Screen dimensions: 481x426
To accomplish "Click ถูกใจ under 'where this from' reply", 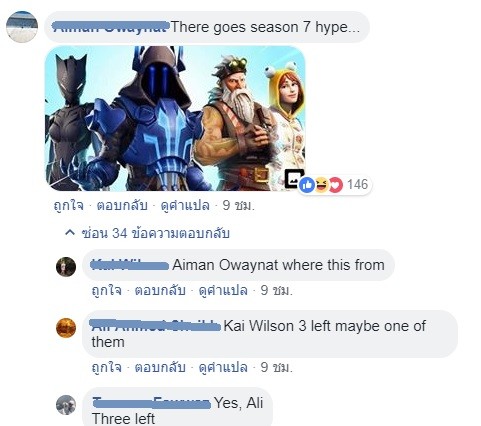I will [107, 290].
